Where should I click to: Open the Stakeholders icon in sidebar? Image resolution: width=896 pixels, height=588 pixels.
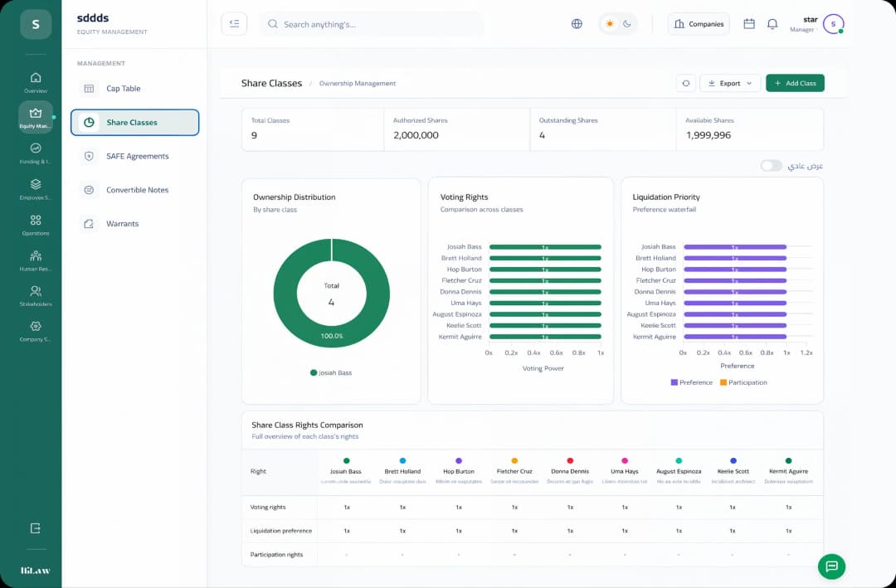pos(36,291)
